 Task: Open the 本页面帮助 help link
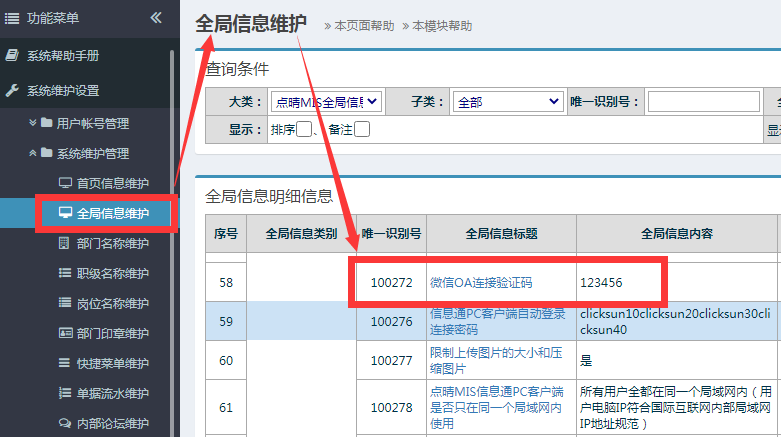pyautogui.click(x=363, y=26)
